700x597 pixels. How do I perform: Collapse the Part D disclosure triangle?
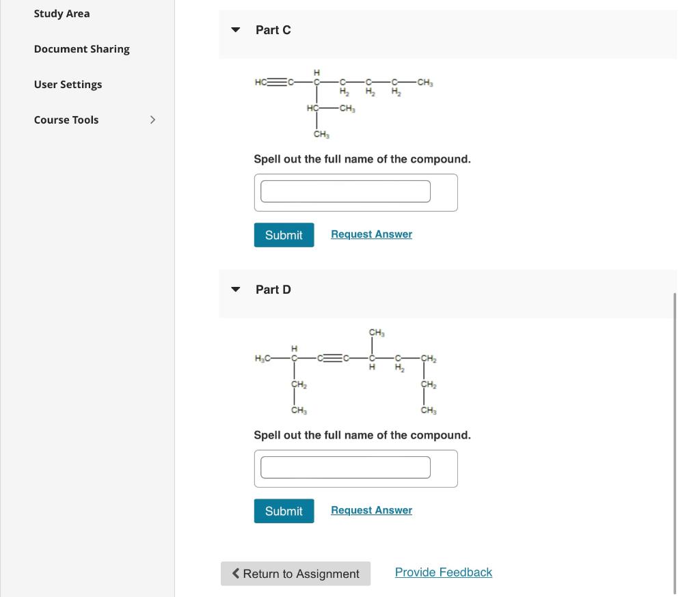coord(235,289)
